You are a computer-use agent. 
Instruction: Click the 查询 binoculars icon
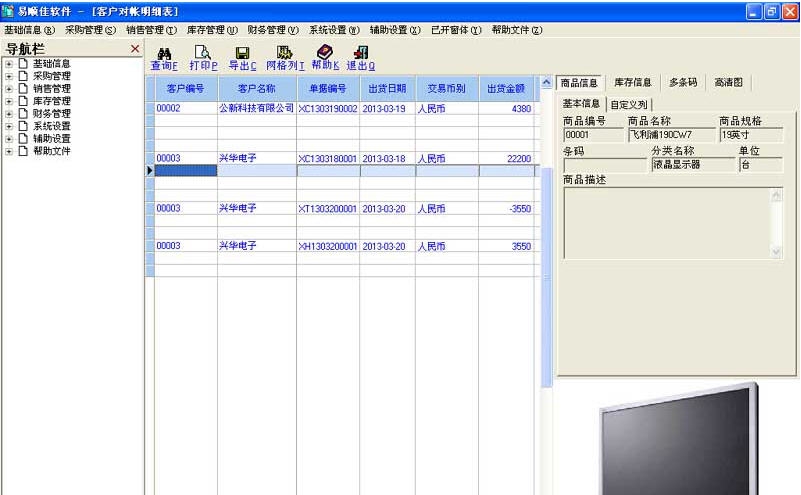pos(164,54)
